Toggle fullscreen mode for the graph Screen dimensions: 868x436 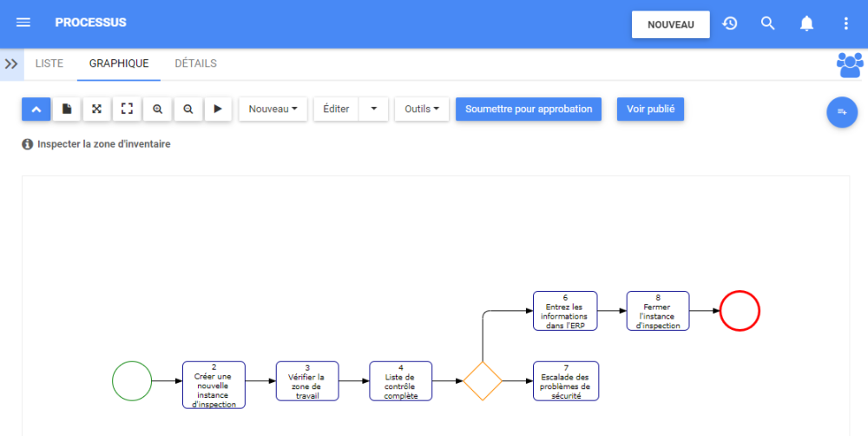click(127, 109)
